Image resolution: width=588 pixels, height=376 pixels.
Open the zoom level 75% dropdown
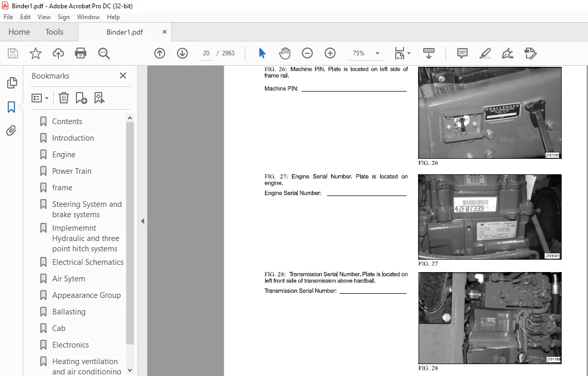(x=377, y=53)
